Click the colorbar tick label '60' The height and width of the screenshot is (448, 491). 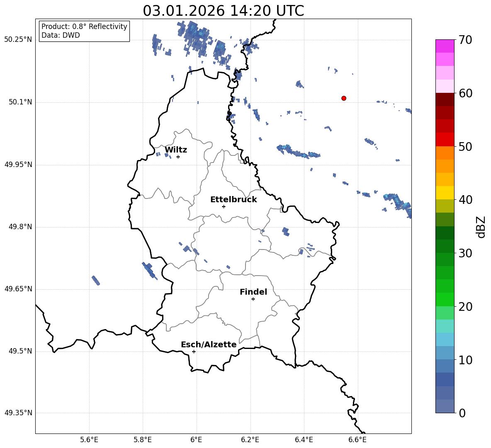click(x=465, y=93)
